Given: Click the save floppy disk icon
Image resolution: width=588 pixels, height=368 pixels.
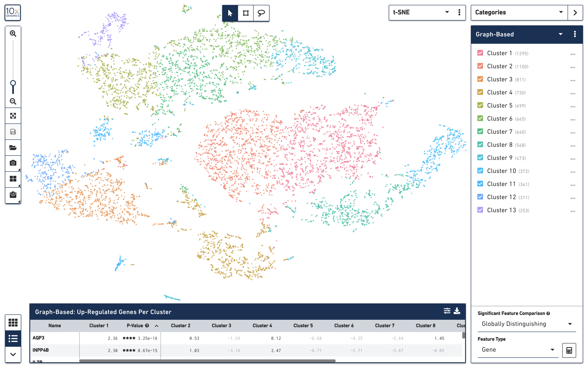Looking at the screenshot, I should click(13, 132).
